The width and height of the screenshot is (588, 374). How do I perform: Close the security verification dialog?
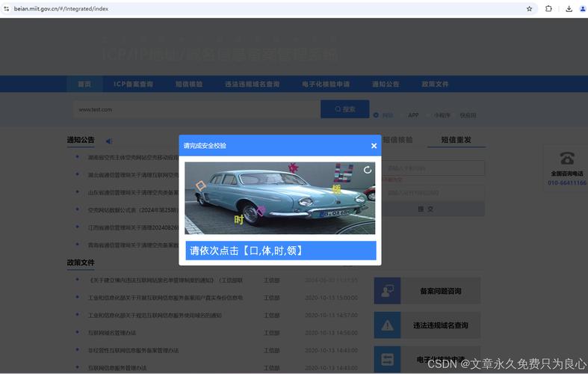(x=374, y=146)
